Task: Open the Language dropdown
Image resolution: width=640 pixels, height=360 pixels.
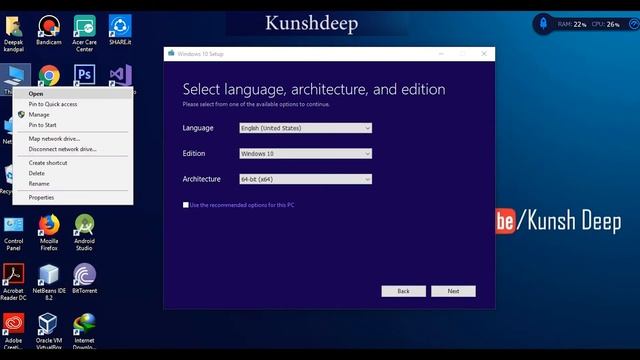Action: click(305, 128)
